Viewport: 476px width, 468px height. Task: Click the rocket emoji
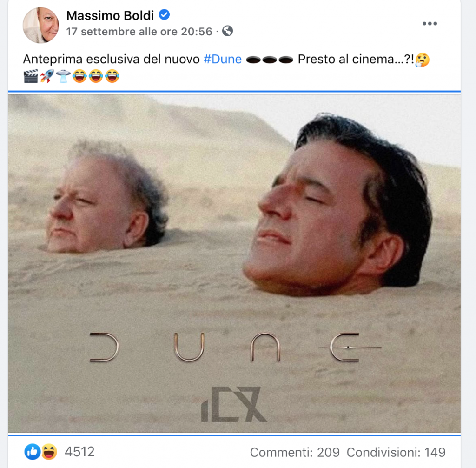coord(47,76)
